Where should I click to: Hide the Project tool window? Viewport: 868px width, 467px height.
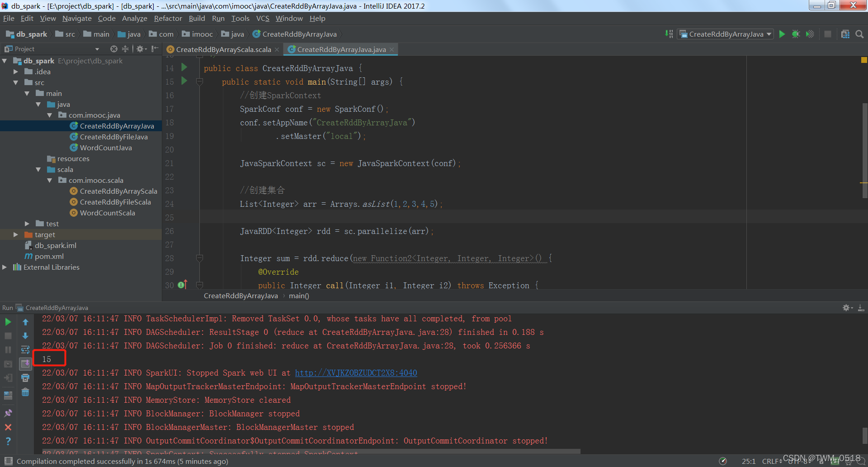[155, 49]
